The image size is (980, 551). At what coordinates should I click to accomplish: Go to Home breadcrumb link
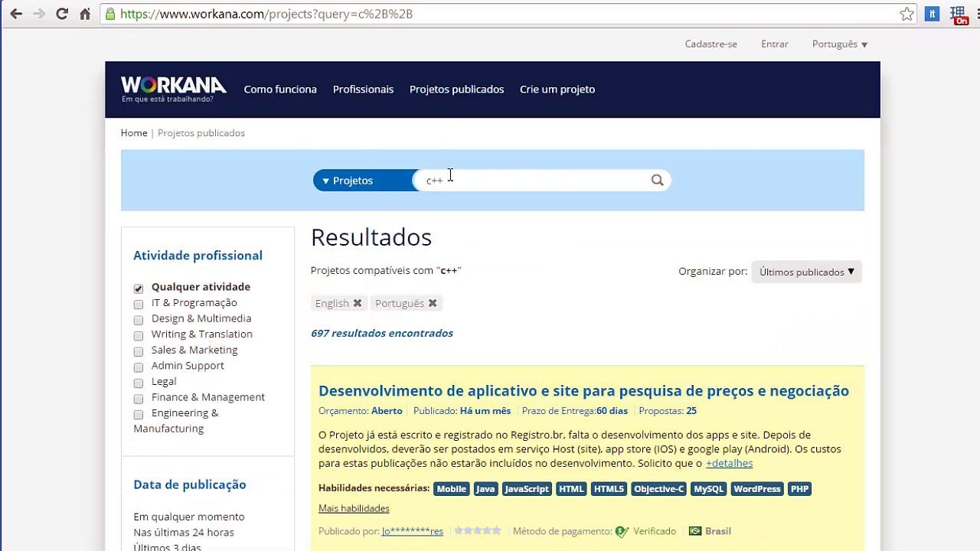[x=134, y=132]
